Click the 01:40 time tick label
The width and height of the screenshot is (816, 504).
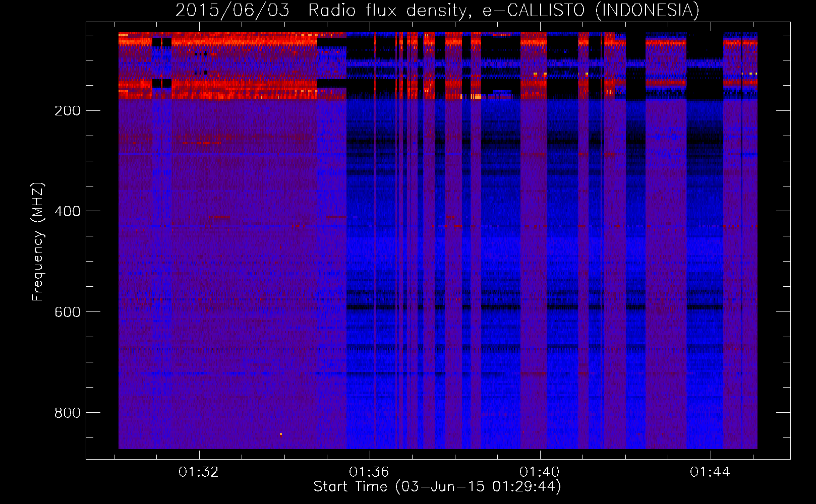click(x=540, y=472)
